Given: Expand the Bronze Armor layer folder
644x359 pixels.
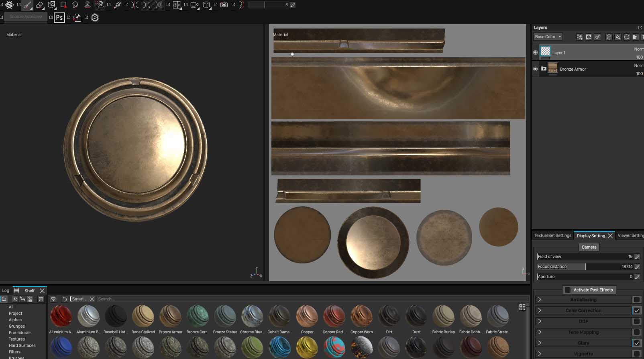Looking at the screenshot, I should (x=544, y=69).
